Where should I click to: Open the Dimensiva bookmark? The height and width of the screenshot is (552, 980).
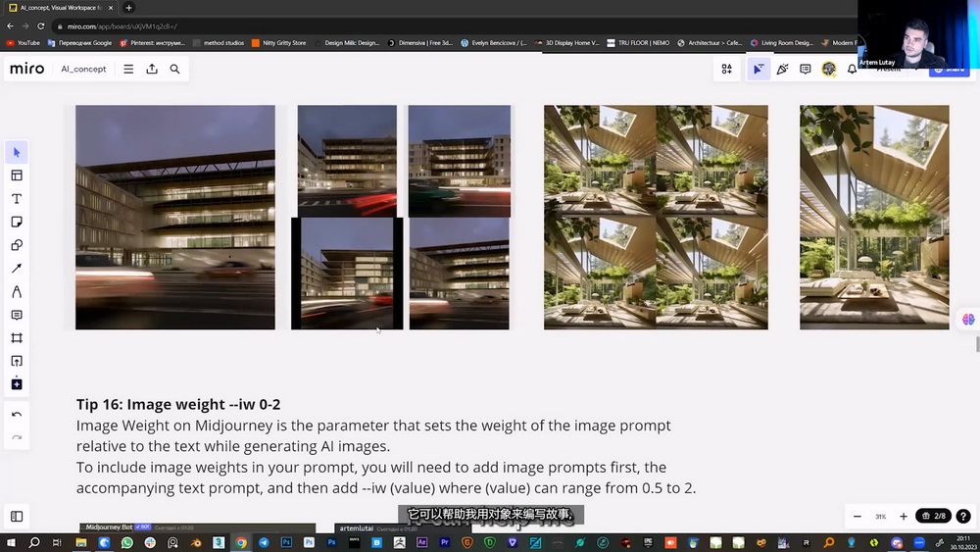[420, 43]
